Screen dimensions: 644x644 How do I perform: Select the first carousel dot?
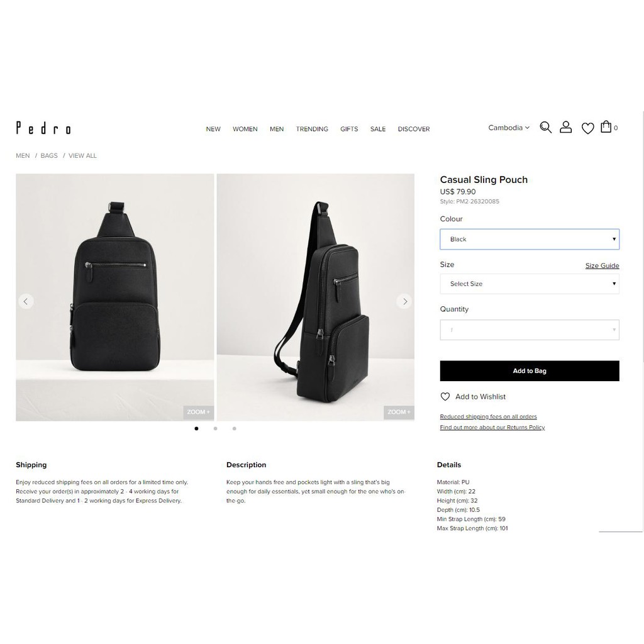[x=196, y=428]
